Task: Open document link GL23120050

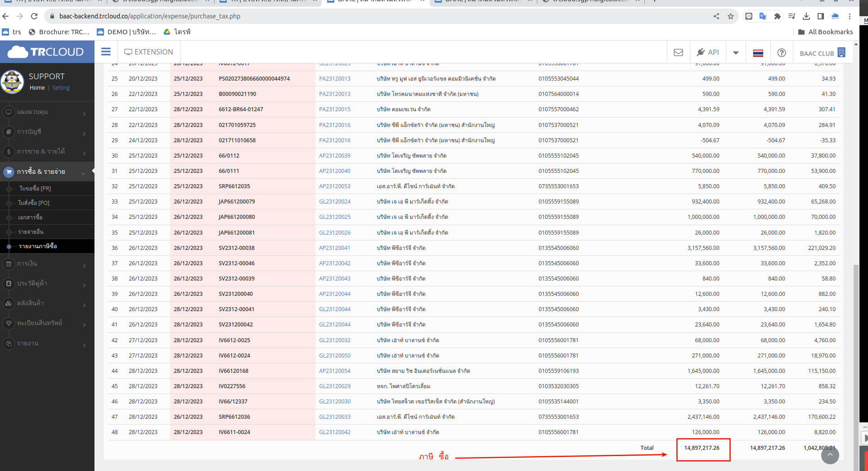Action: pos(335,355)
